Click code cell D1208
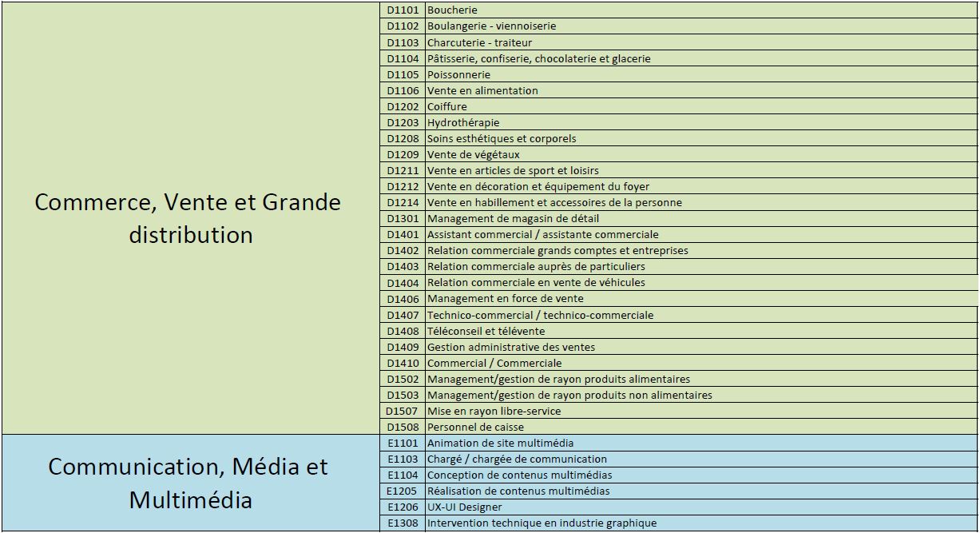 (403, 138)
